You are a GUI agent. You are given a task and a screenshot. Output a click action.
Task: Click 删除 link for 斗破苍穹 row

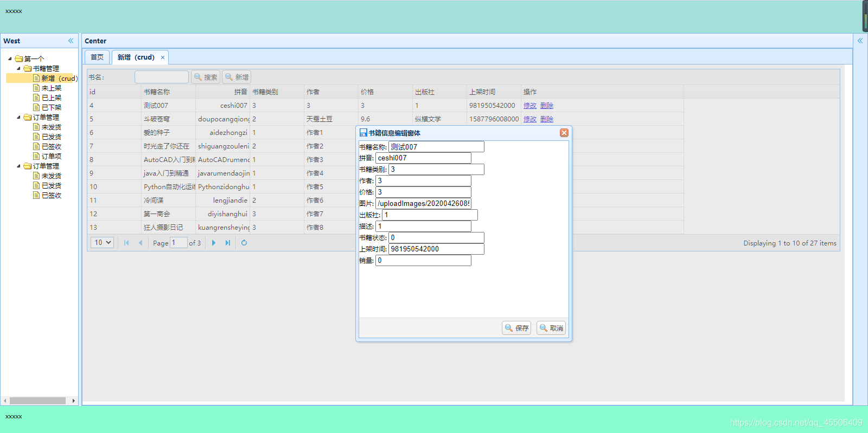point(547,119)
